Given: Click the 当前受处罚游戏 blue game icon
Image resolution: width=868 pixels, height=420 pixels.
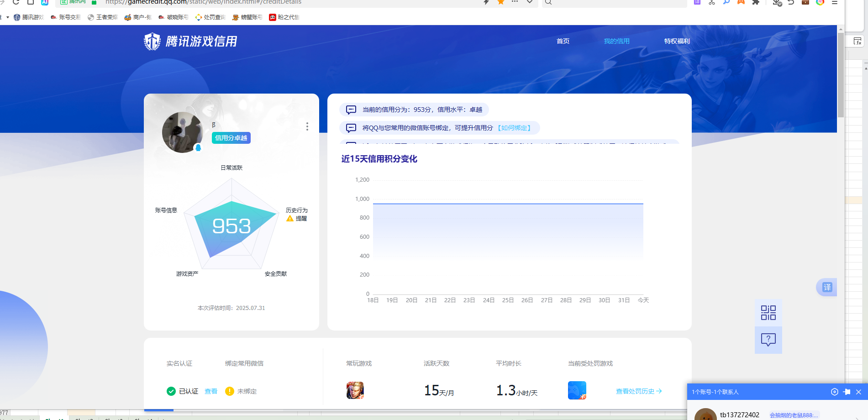Looking at the screenshot, I should (x=577, y=390).
